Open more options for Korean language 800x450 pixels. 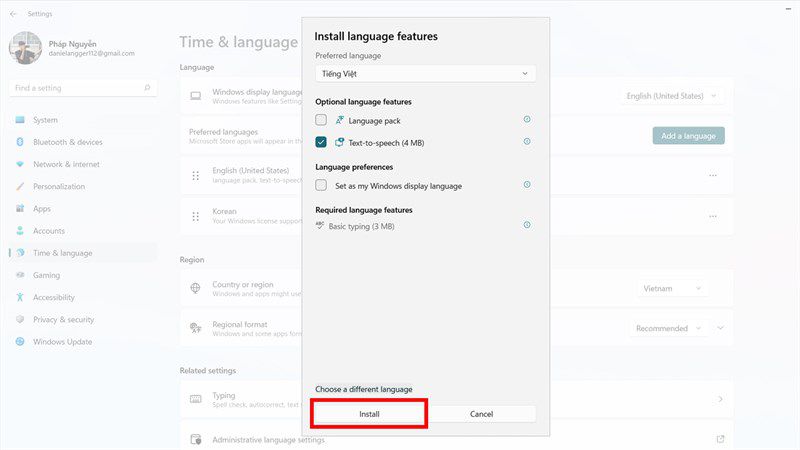(x=713, y=216)
